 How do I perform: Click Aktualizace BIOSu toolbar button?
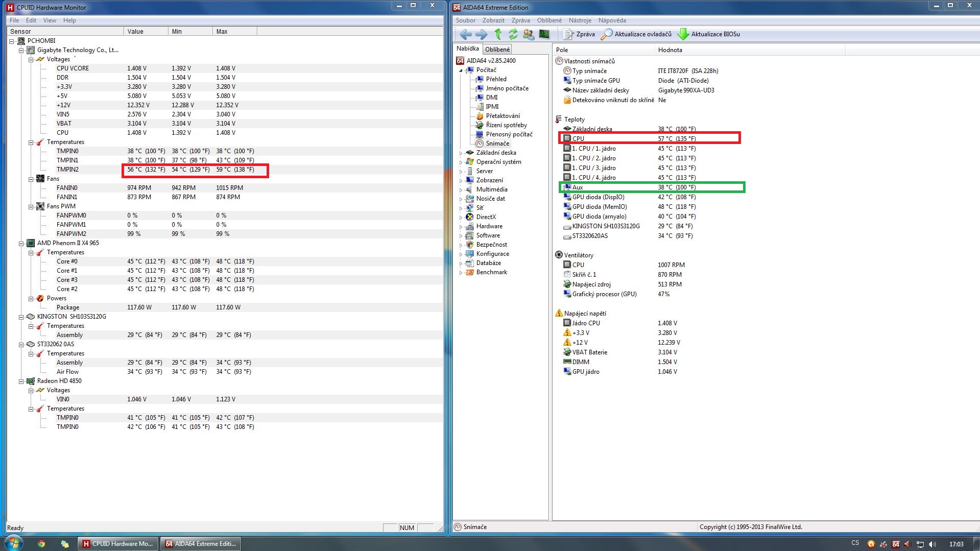coord(708,34)
